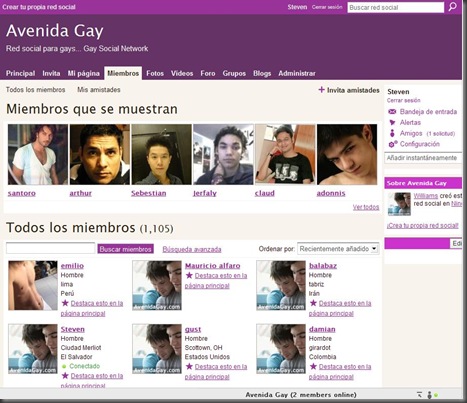Click the chat bar pop-out arrow icon
467x403 pixels.
tap(419, 395)
